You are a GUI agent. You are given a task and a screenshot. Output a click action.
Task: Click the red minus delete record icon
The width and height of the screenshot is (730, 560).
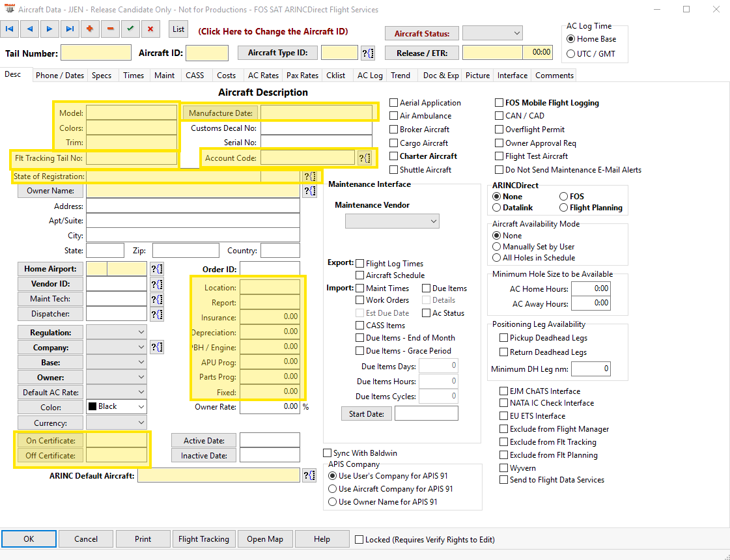110,29
